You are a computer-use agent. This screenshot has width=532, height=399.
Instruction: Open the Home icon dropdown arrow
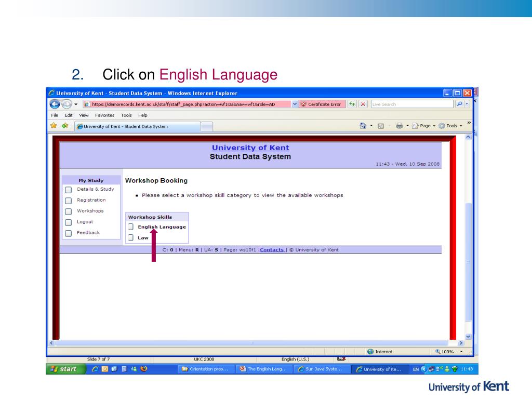click(371, 126)
